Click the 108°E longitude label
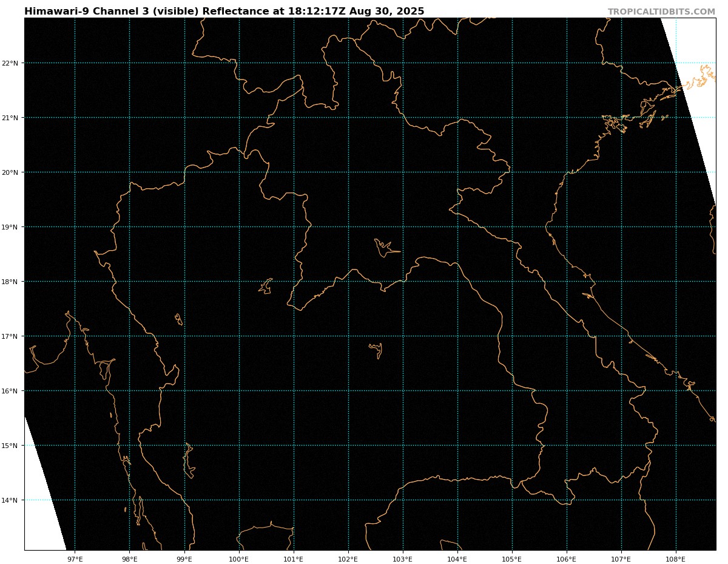This screenshot has height=564, width=728. tap(676, 559)
